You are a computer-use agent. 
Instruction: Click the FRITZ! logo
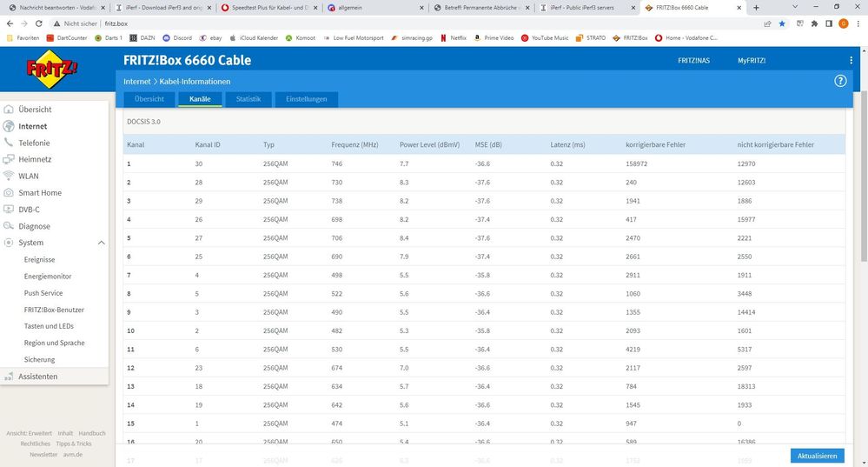[51, 70]
